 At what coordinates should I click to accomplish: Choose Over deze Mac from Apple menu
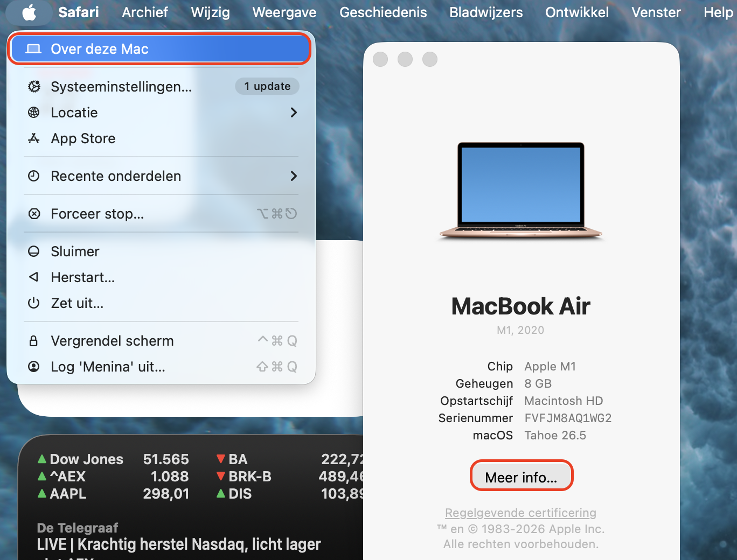(160, 49)
